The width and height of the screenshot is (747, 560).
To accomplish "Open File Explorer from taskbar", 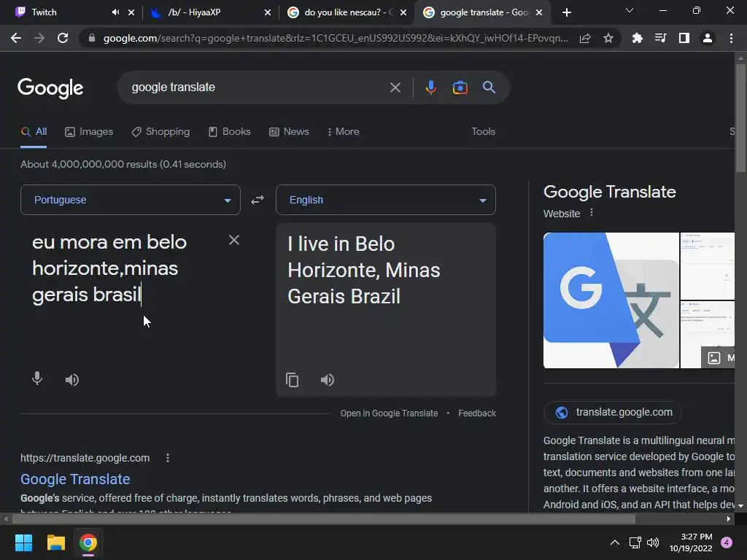I will point(55,542).
